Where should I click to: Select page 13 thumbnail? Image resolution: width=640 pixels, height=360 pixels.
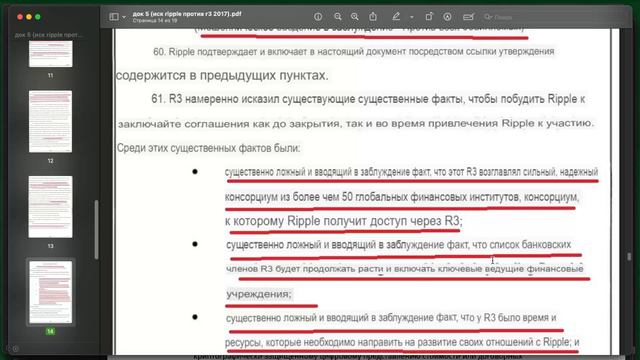51,207
